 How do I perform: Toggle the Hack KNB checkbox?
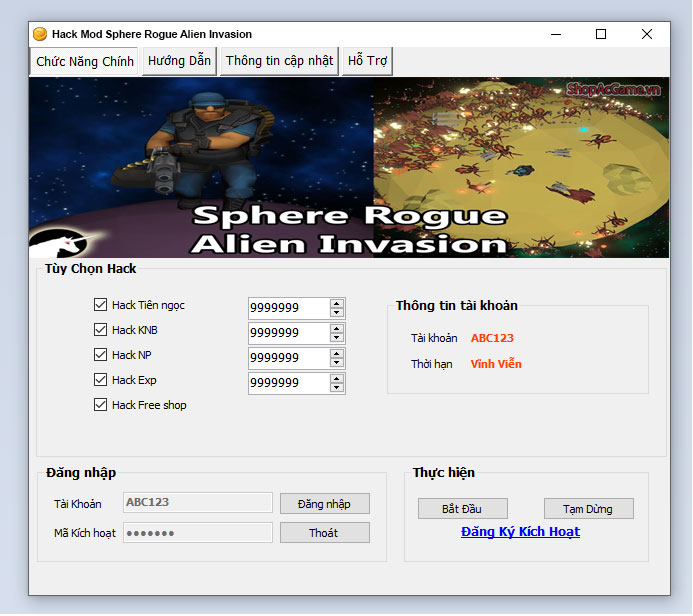(100, 330)
